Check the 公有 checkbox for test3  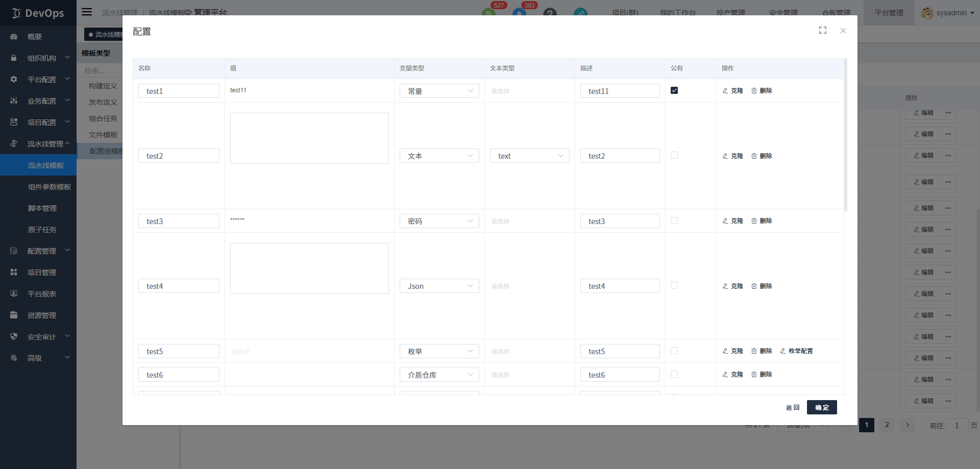click(674, 220)
